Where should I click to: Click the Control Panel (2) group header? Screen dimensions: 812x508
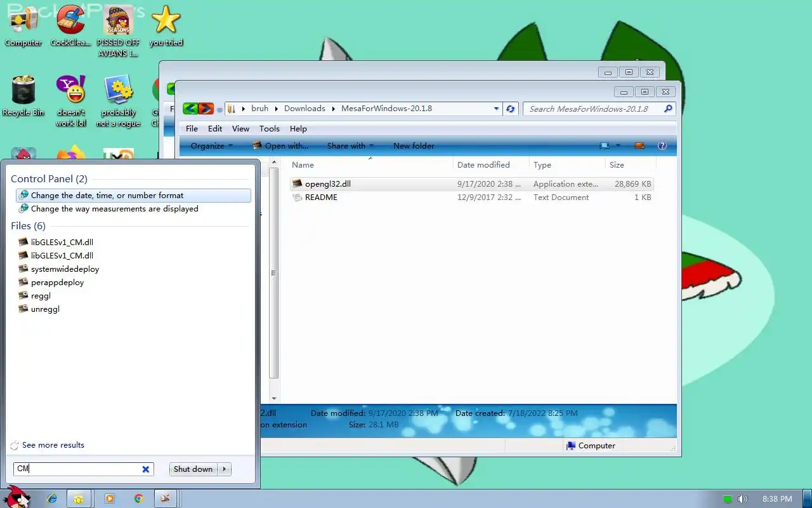(49, 179)
